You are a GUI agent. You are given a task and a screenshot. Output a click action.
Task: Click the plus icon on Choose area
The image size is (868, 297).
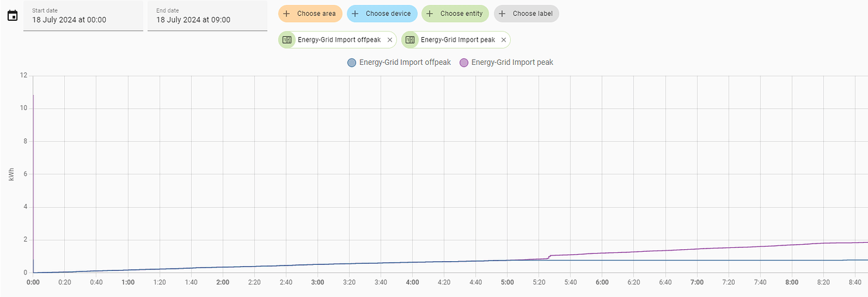click(287, 13)
